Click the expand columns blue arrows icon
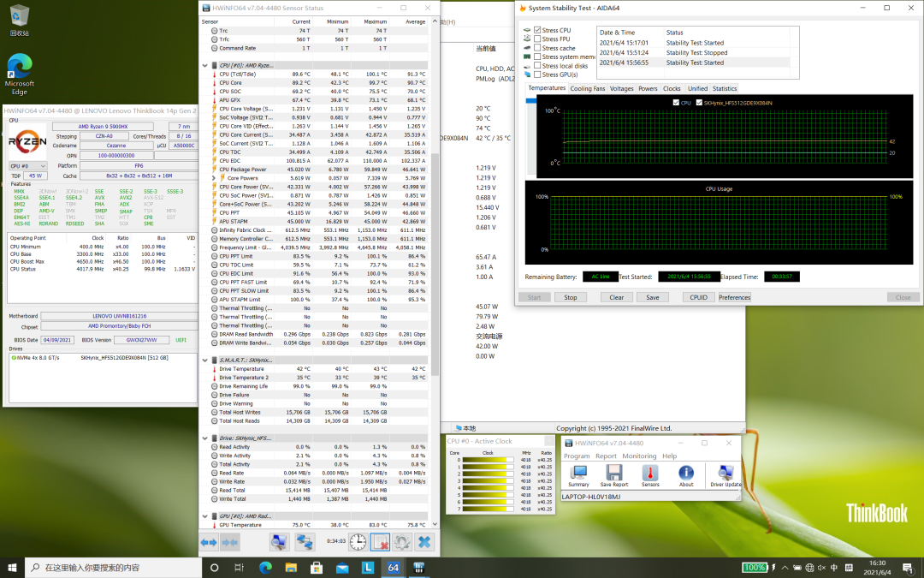Image resolution: width=924 pixels, height=578 pixels. tap(209, 542)
